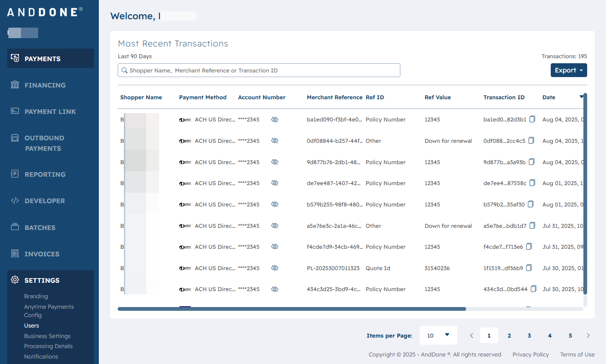
Task: Open the Privacy Policy link
Action: click(531, 354)
